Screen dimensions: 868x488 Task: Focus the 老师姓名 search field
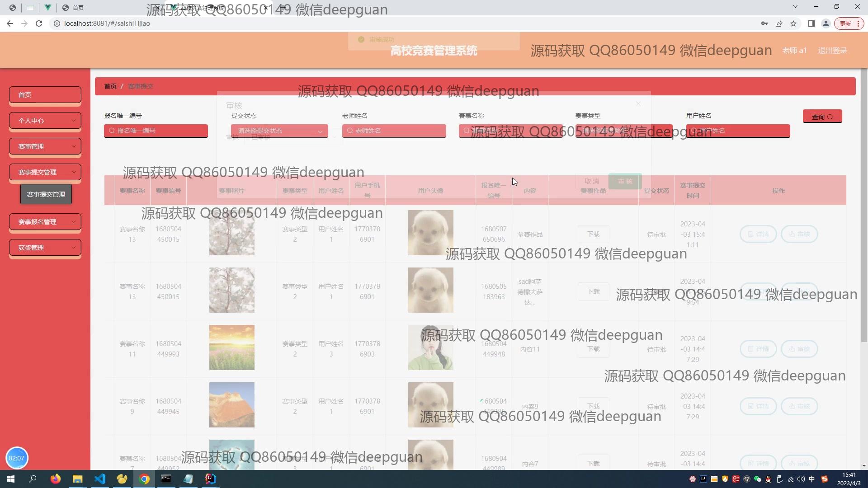pos(394,131)
